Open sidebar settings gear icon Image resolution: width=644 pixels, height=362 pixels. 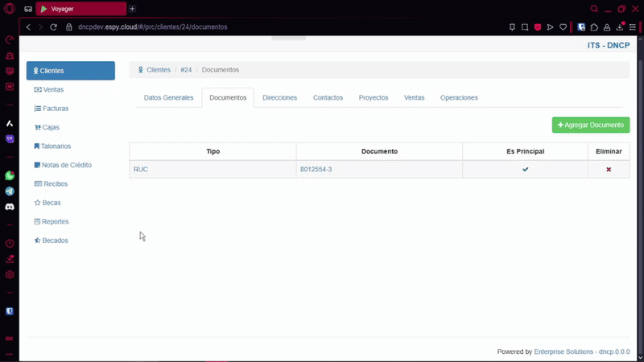[10, 274]
